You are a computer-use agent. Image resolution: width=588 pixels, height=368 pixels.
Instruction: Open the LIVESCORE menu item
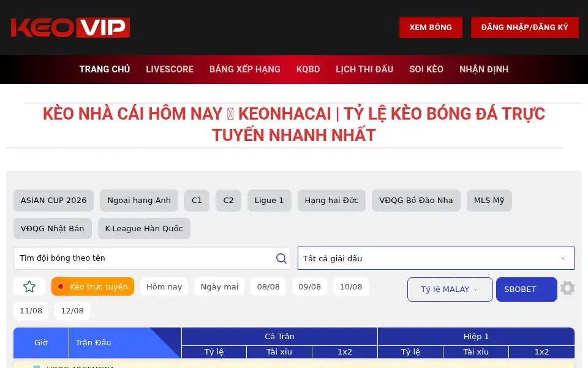pyautogui.click(x=170, y=69)
